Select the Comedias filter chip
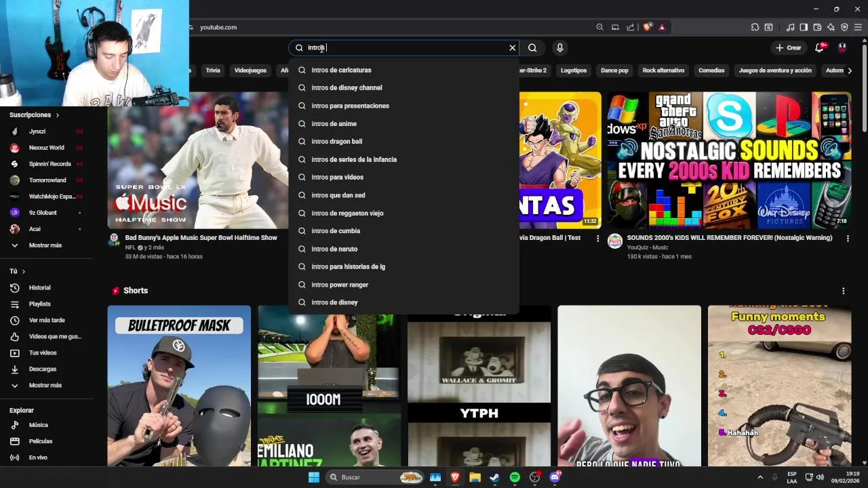This screenshot has width=868, height=488. (x=711, y=70)
